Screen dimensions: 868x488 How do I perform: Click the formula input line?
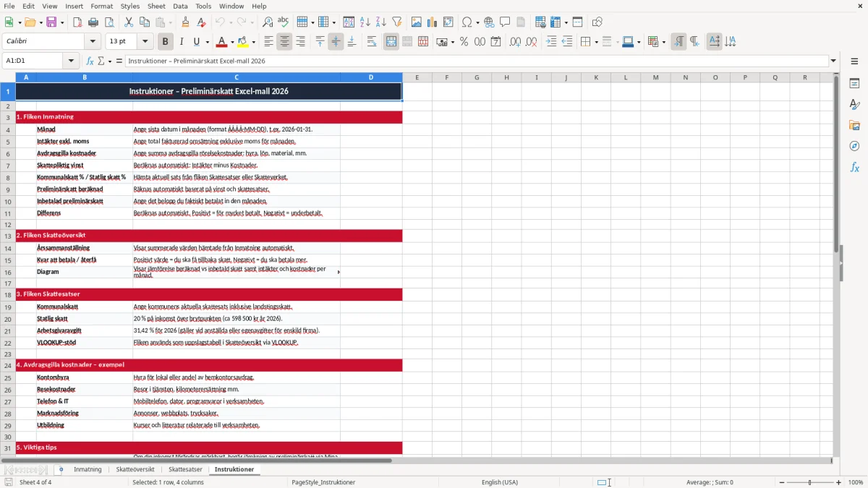477,61
